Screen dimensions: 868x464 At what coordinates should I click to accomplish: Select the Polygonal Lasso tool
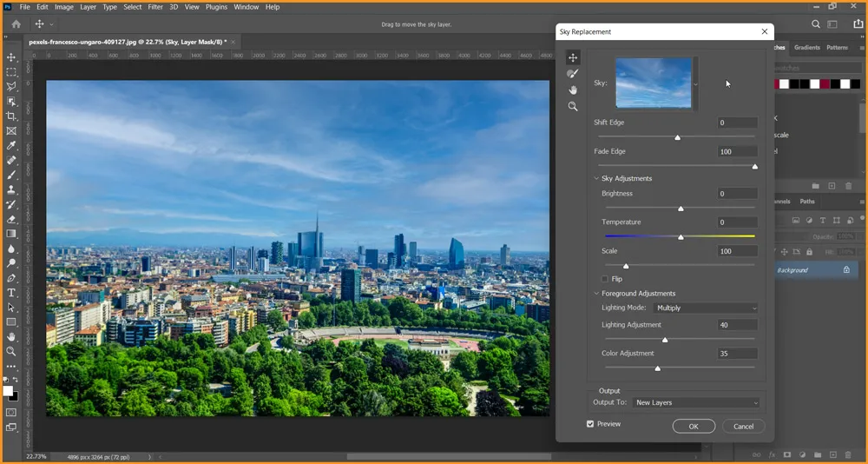[x=11, y=87]
